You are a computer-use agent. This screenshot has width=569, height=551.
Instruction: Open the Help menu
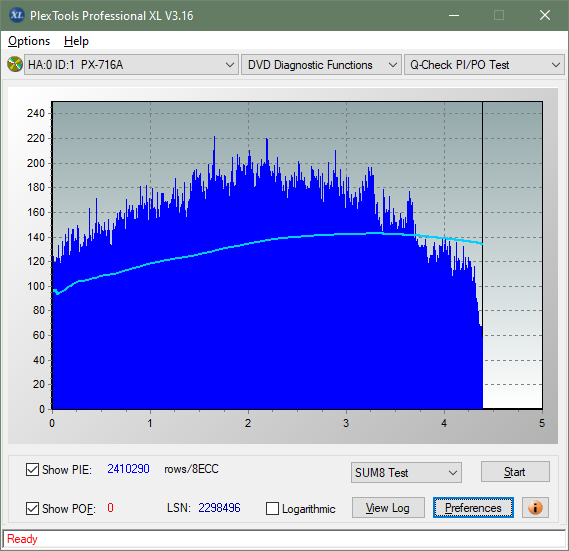(x=76, y=41)
